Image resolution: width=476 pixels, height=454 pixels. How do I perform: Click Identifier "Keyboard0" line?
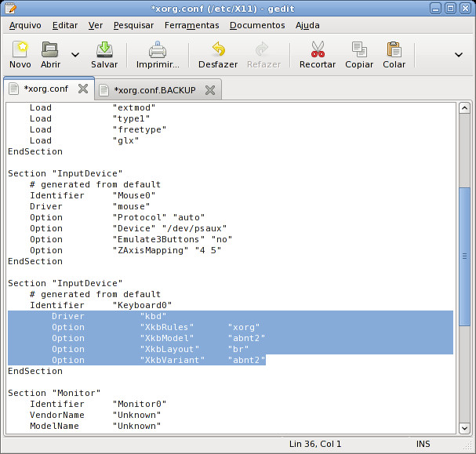101,305
